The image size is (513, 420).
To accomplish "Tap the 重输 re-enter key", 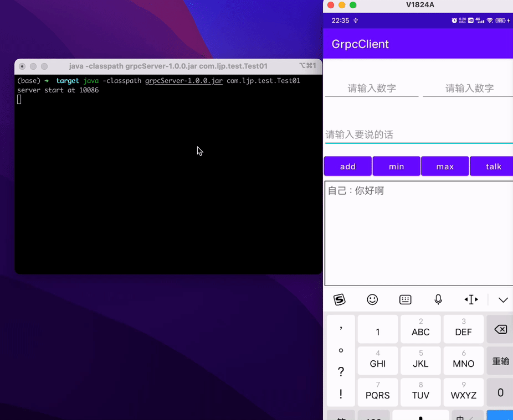I will tap(500, 361).
